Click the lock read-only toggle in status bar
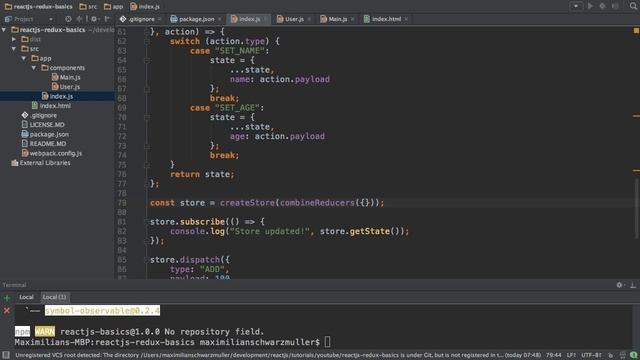 (610, 355)
